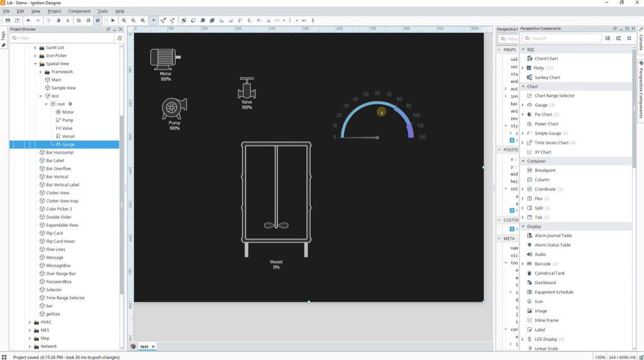Click the tag provider icon beside Project Browser filter
This screenshot has height=360, width=644.
[119, 38]
